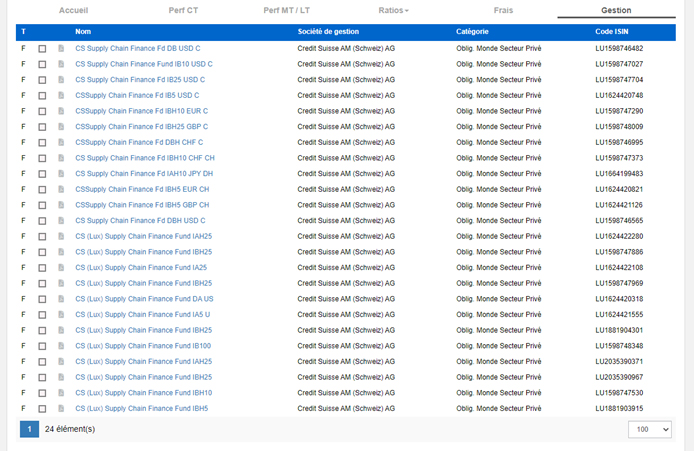The image size is (694, 451).
Task: Click document icon of Fd IBH5 GBP CH
Action: 61,204
